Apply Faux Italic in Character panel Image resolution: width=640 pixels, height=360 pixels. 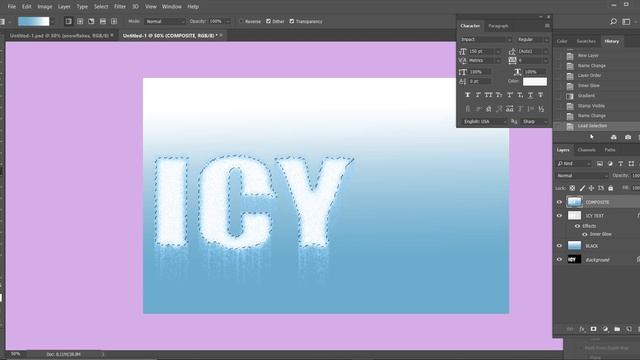click(x=478, y=95)
